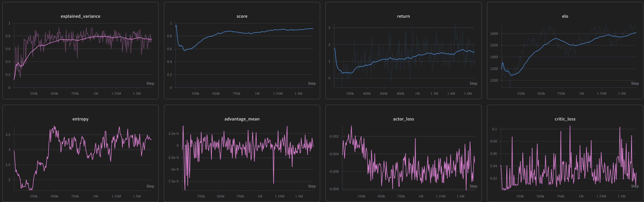Click the 1.25M tick in the explained_variance chart
Screen dimensions: 644x202
tap(116, 94)
